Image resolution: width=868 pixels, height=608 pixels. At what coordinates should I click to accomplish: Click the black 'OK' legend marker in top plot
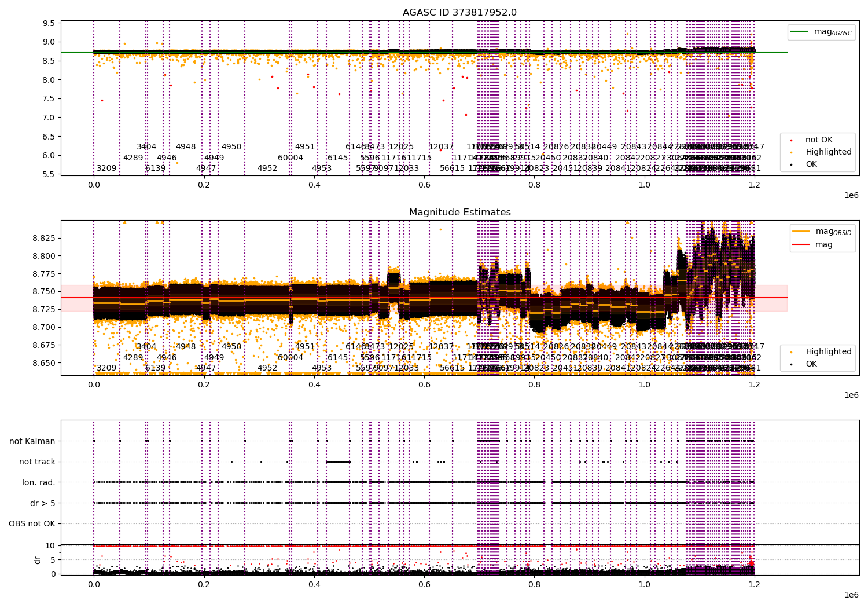tap(791, 164)
